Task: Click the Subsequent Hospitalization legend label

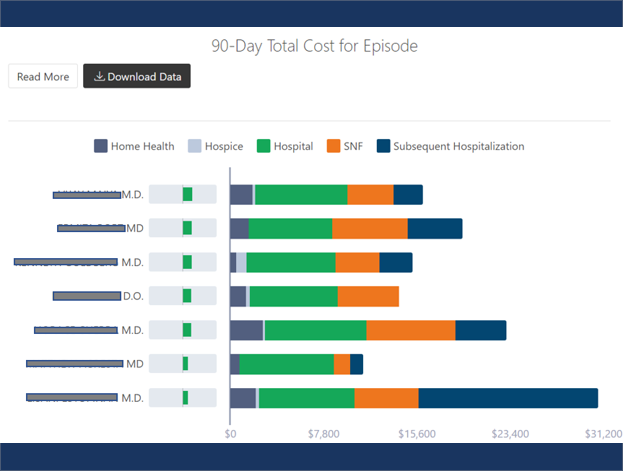Action: [459, 146]
